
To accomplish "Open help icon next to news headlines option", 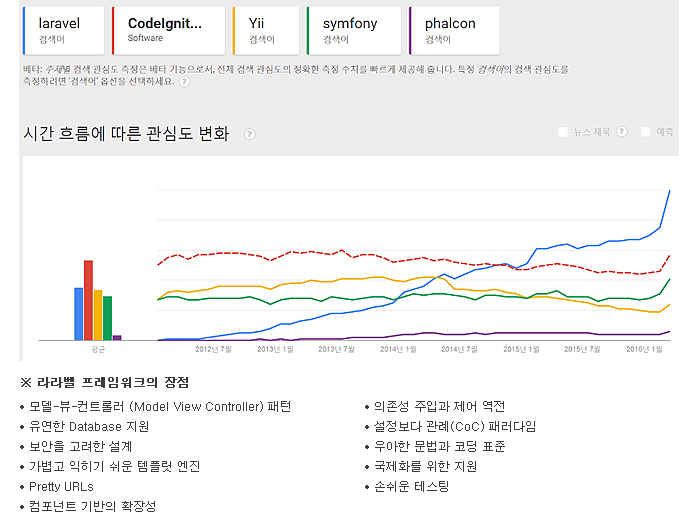I will (x=622, y=132).
